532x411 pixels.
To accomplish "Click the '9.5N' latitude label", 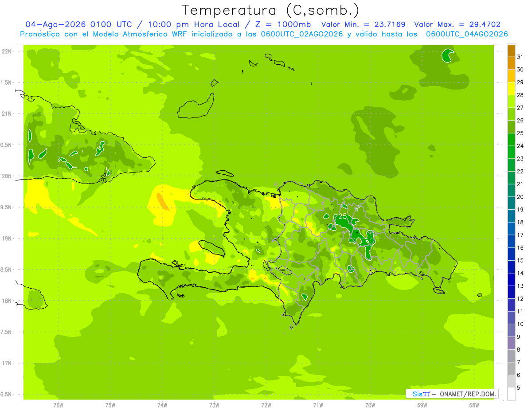I will (x=6, y=207).
